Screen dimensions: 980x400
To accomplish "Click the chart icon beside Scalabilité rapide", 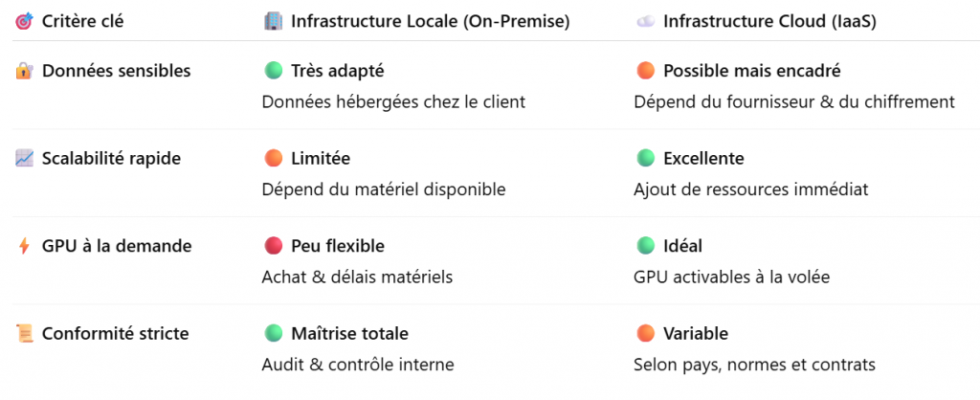I will [x=25, y=159].
